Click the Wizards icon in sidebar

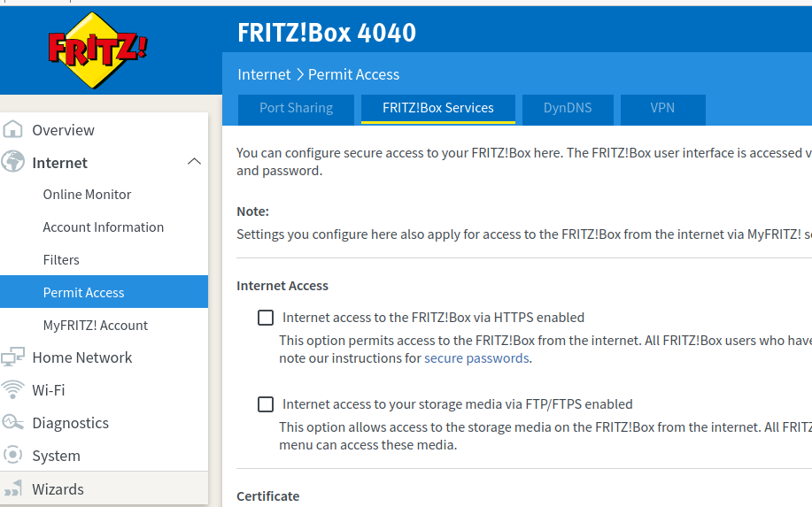coord(13,489)
